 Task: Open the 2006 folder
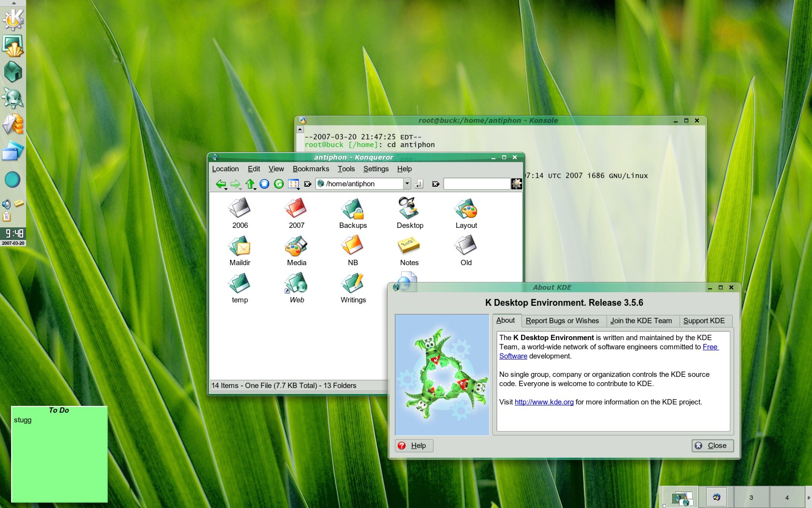(240, 213)
